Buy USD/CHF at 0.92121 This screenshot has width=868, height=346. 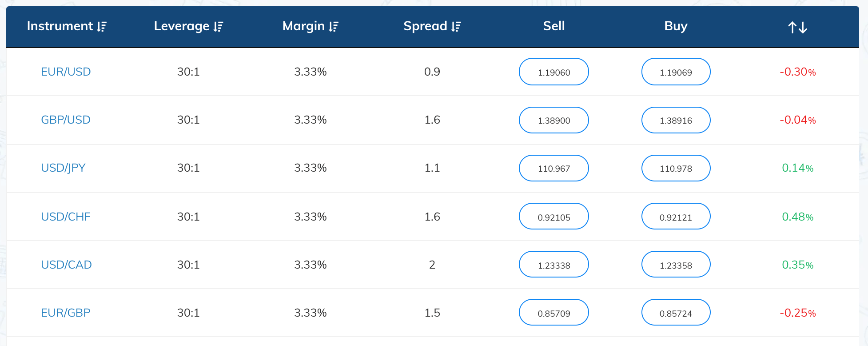tap(676, 216)
